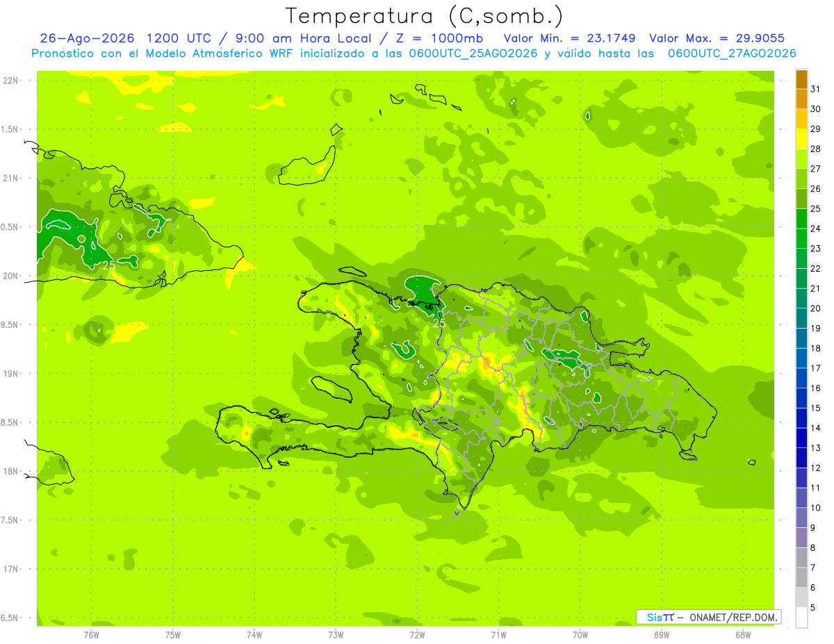Click "0600UTC_27AGO2026" valid-until time
Screen dimensions: 834x644
pyautogui.click(x=731, y=53)
